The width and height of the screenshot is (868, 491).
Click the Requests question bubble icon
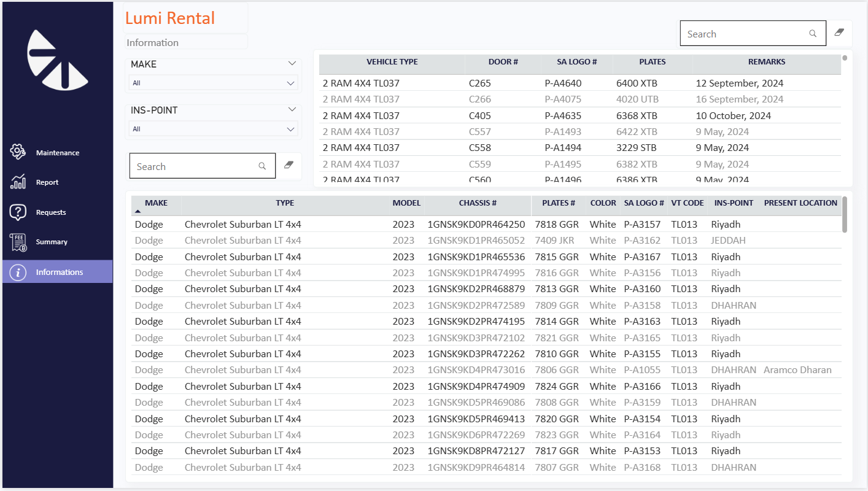pos(18,212)
